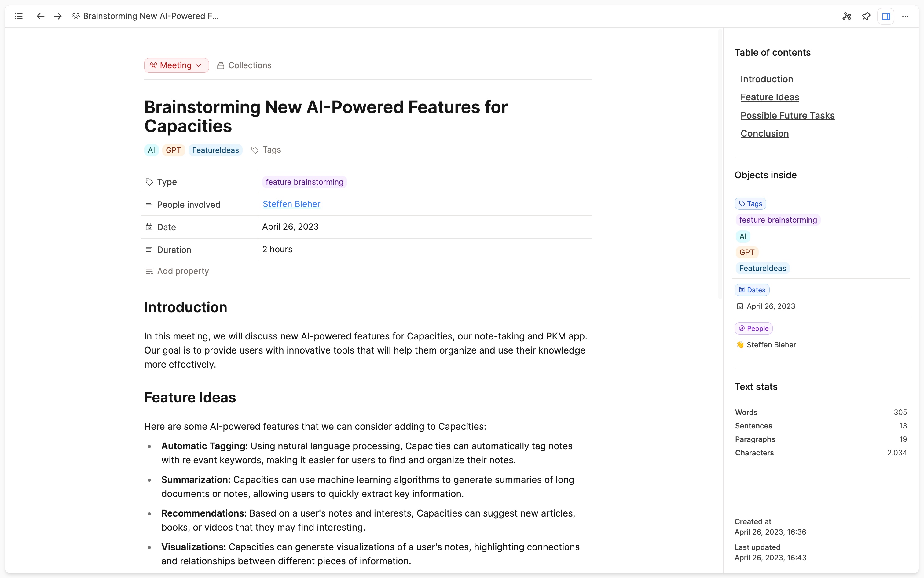Click the page title heading
Viewport: 924px width, 578px height.
[x=326, y=116]
